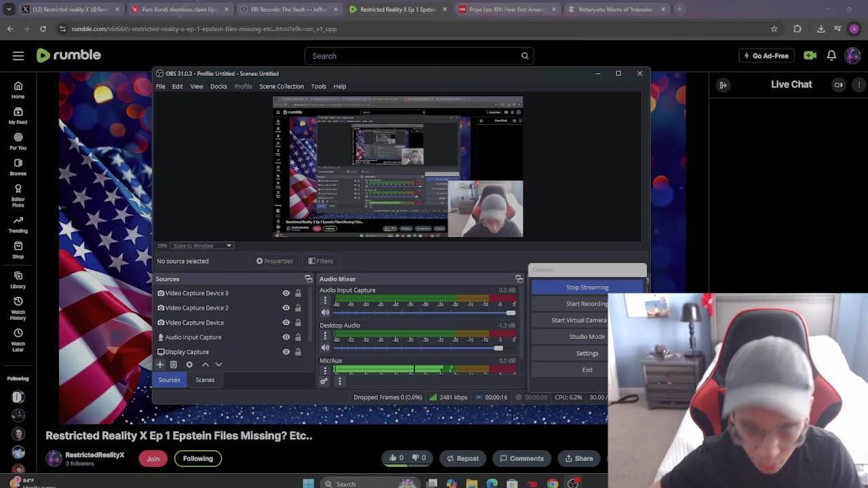Pop out the Audio Mixer dock panel

tap(519, 279)
